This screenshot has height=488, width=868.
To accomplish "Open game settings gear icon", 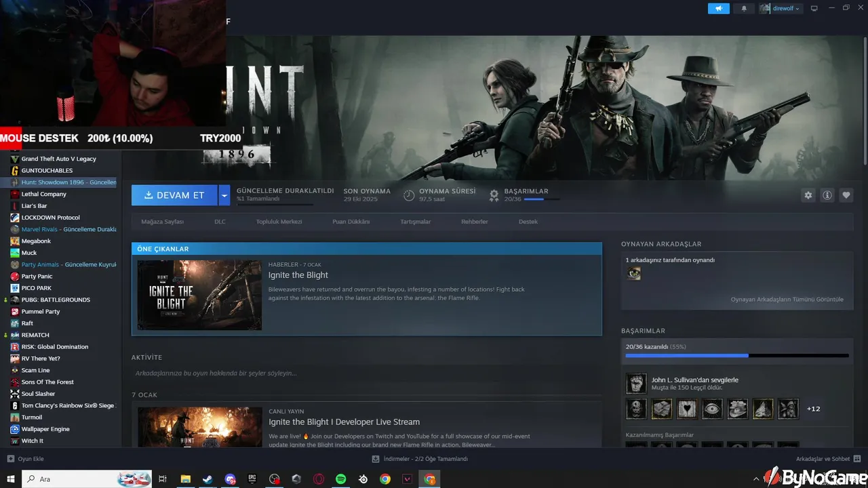I will tap(808, 195).
